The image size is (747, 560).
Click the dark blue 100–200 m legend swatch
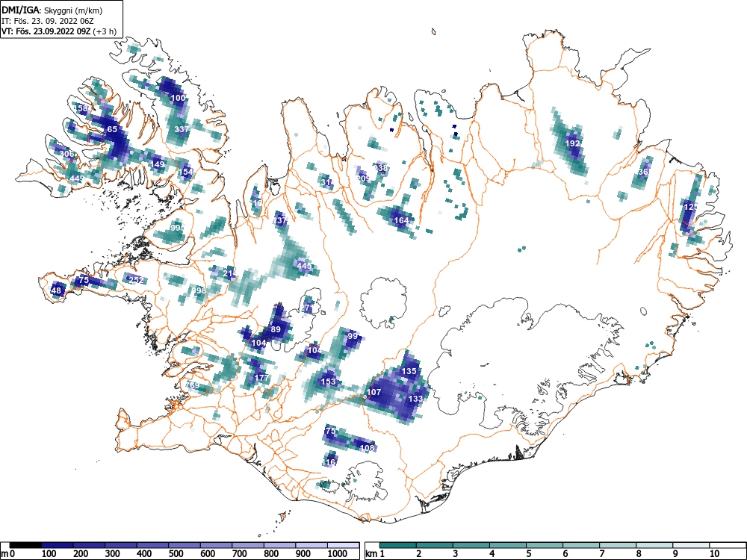click(x=58, y=545)
